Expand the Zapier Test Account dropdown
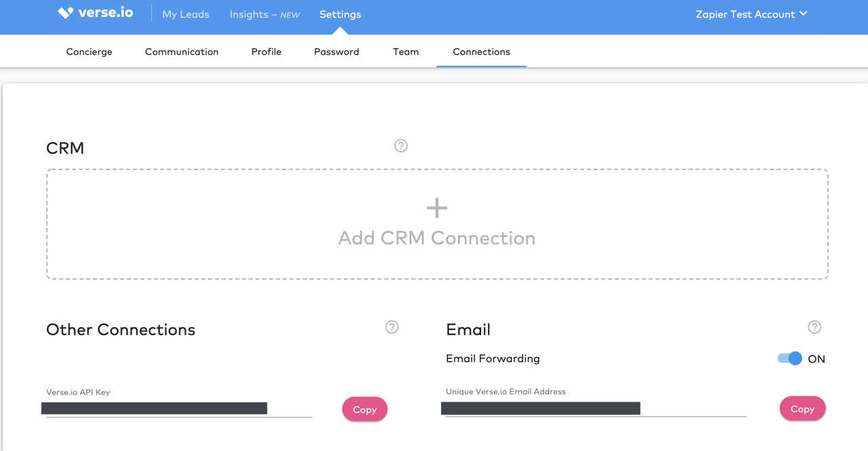 (x=751, y=14)
